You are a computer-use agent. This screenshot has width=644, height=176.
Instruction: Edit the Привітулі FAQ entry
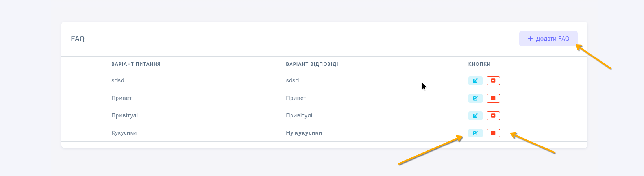click(x=475, y=116)
